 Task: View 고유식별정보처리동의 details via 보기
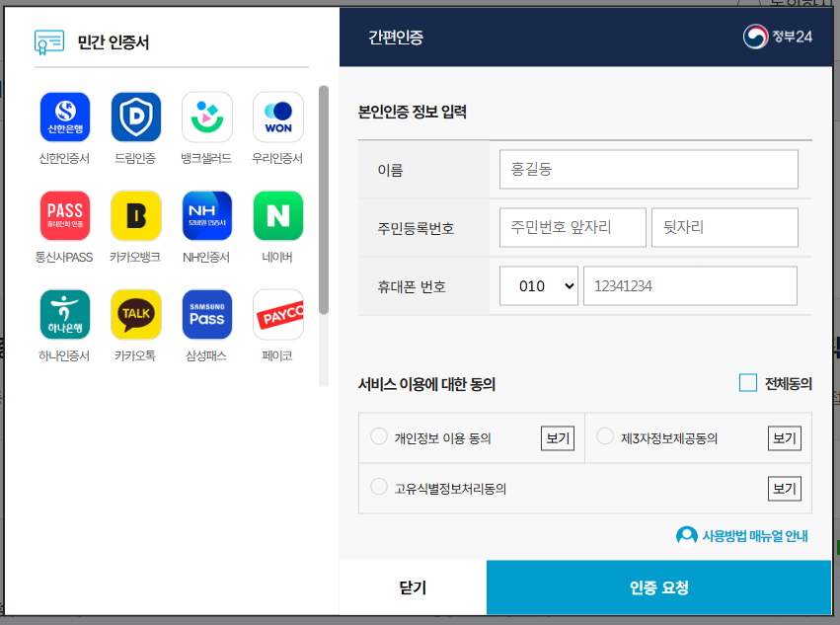[785, 489]
